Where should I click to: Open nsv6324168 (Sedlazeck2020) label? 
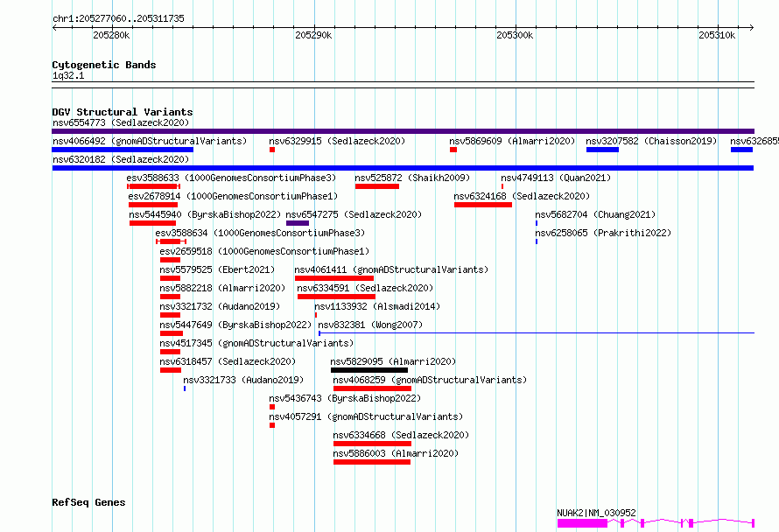(x=522, y=196)
